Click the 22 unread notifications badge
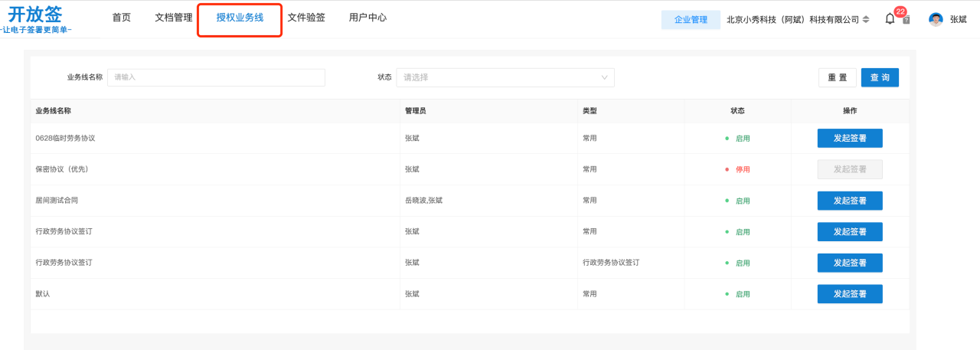 900,11
